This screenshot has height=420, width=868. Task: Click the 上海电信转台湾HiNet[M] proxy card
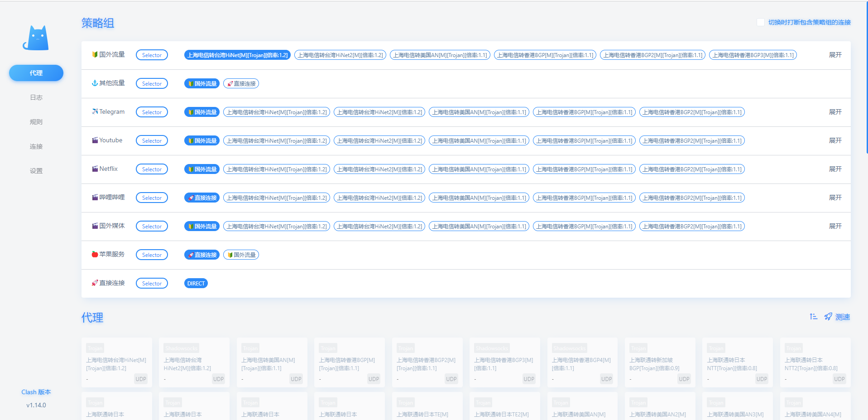[117, 362]
